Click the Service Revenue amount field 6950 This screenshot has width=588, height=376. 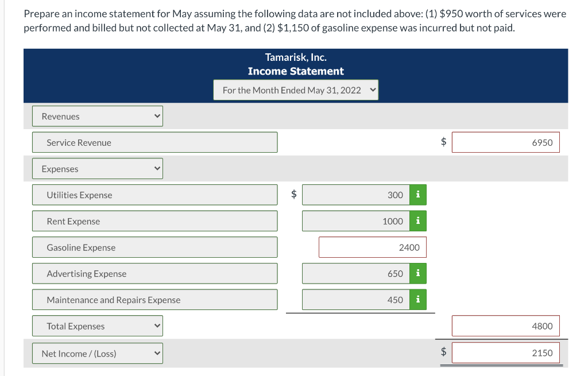(505, 142)
